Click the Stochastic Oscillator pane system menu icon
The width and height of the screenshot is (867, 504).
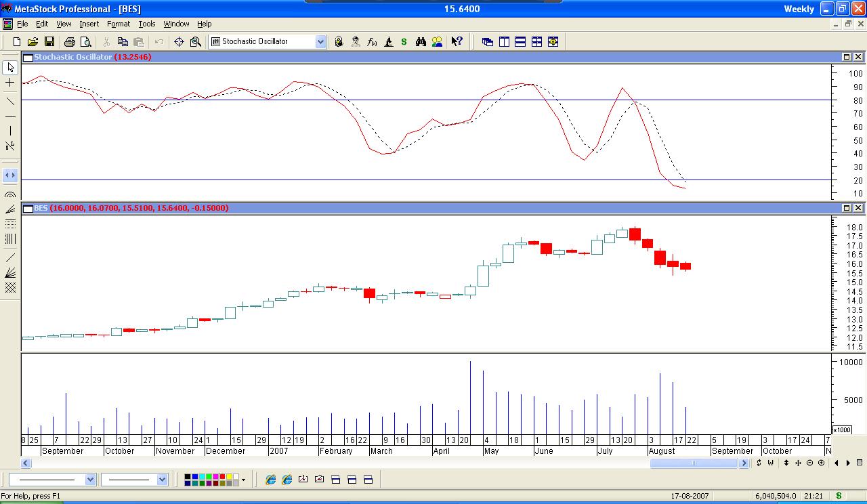(28, 57)
